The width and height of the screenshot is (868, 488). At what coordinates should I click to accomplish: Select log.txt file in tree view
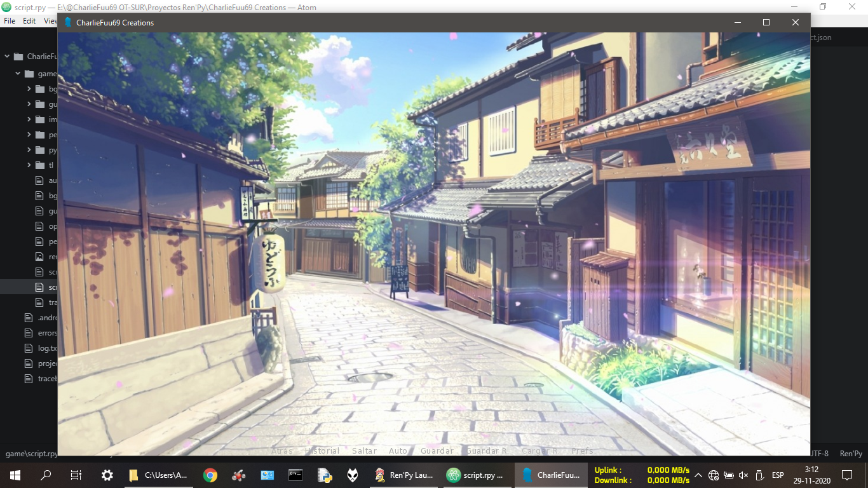pyautogui.click(x=47, y=348)
